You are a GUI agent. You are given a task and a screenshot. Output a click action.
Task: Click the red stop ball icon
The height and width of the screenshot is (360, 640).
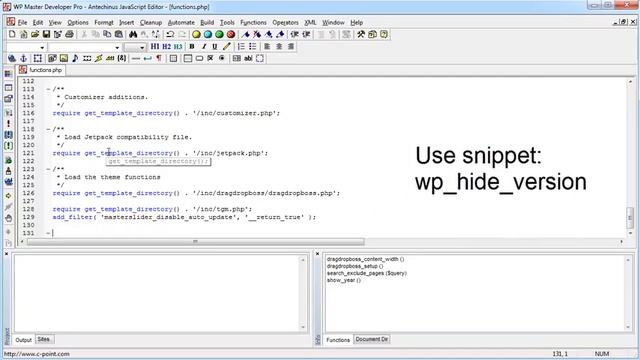[231, 34]
